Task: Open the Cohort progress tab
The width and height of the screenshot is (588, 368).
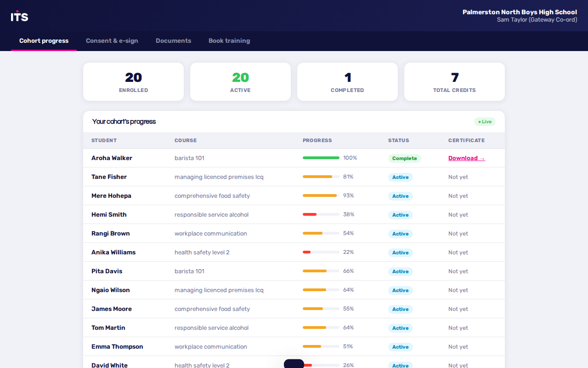Action: [x=44, y=41]
